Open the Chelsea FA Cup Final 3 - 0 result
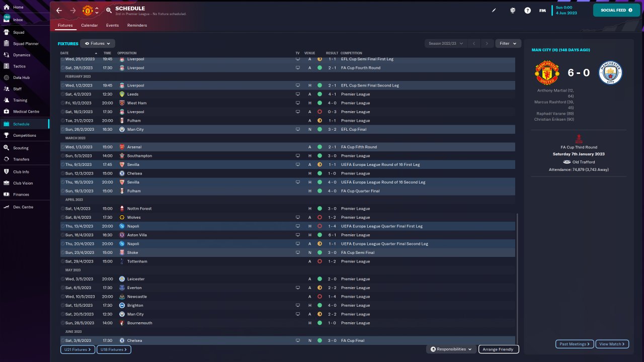This screenshot has width=644, height=362. click(332, 340)
